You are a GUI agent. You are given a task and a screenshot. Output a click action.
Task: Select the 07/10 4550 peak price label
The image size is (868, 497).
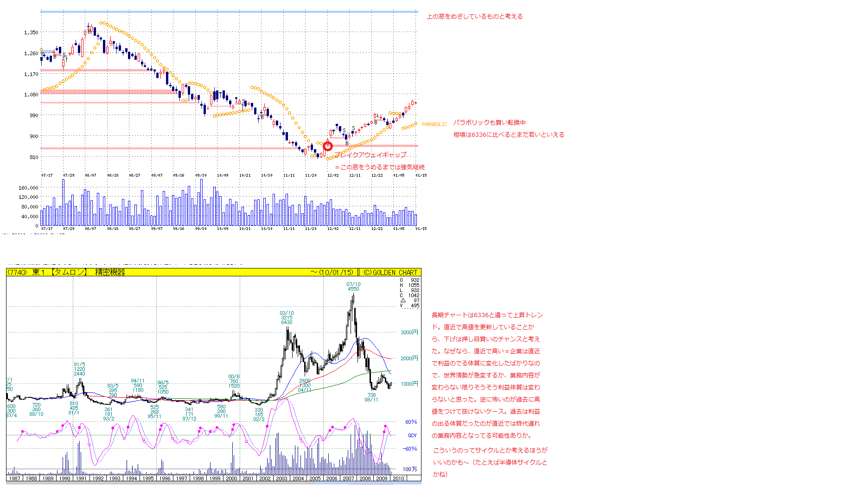(x=353, y=287)
